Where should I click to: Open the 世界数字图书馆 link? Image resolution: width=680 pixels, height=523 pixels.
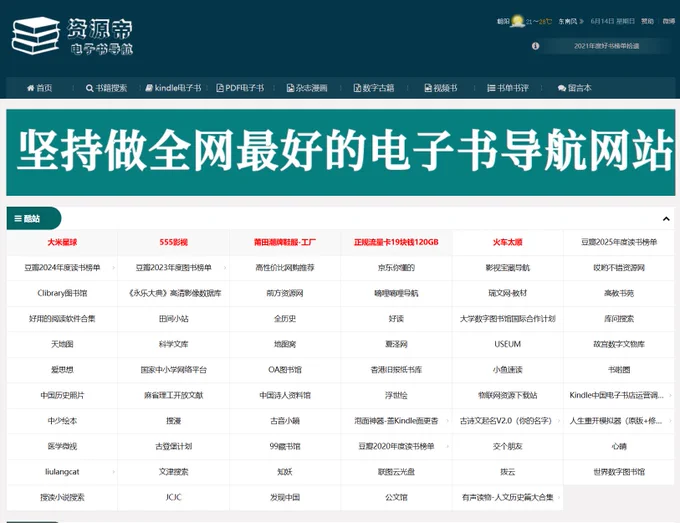(619, 472)
